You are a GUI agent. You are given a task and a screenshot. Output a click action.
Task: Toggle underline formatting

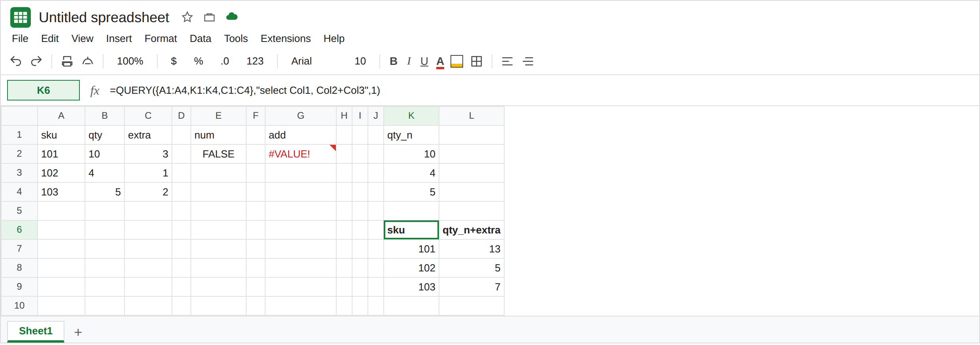(424, 61)
